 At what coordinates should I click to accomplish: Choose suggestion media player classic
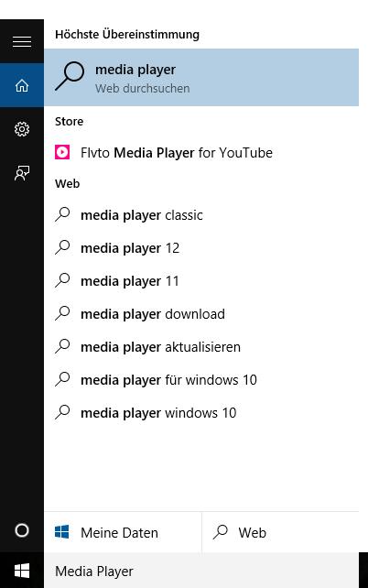tap(201, 215)
